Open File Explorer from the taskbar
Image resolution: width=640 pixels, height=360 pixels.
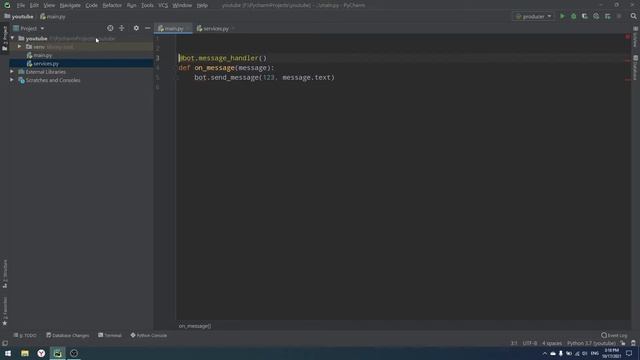click(25, 353)
